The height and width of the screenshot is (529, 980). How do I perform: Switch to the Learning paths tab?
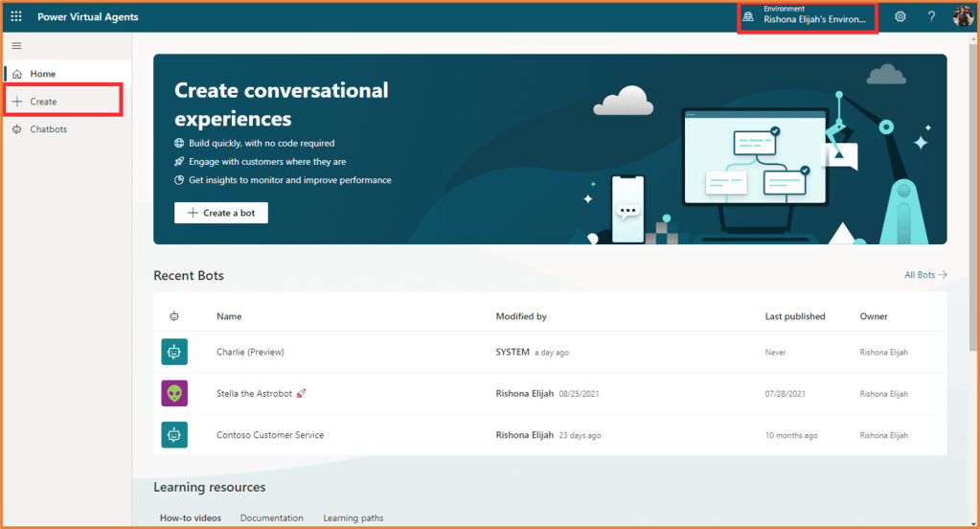pyautogui.click(x=353, y=518)
